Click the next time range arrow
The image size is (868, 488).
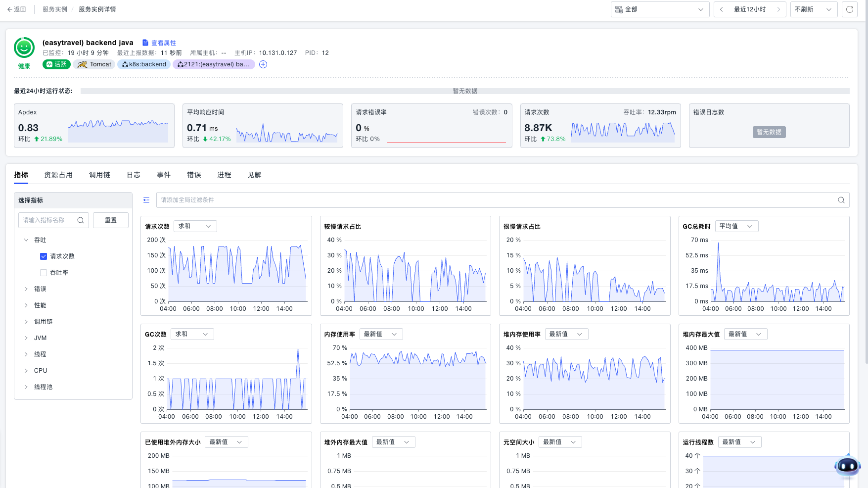pyautogui.click(x=778, y=9)
